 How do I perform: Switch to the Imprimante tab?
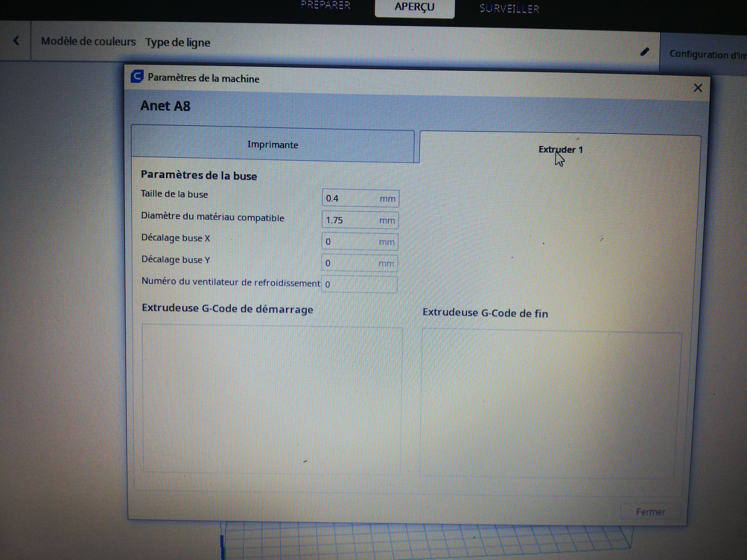coord(272,145)
